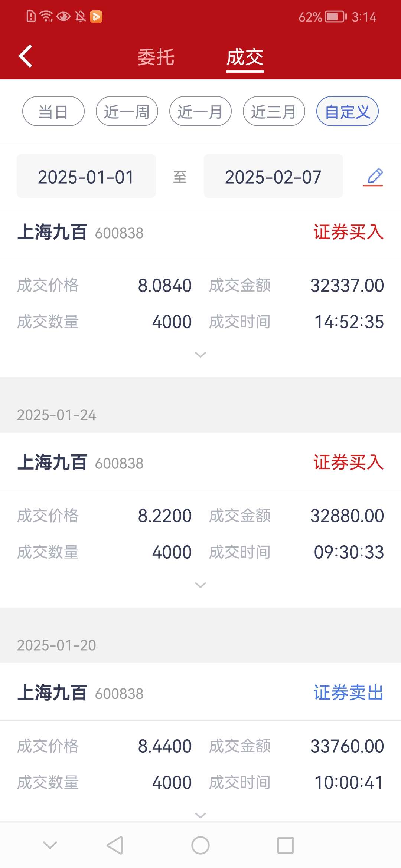
Task: Tap the Android back triangle icon
Action: [x=115, y=845]
